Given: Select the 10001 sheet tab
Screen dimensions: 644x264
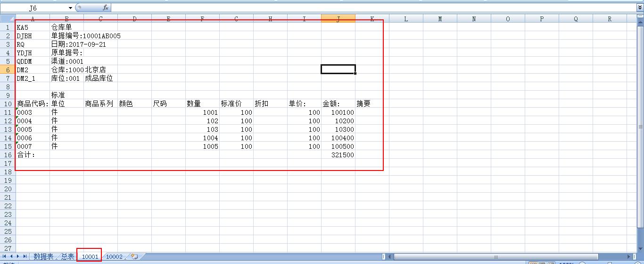Looking at the screenshot, I should coord(90,256).
